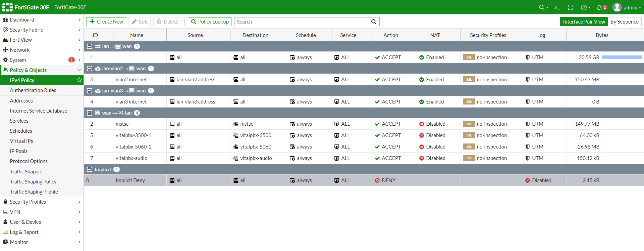Screen dimensions: 644x251
Task: Click the Log & Report chart icon
Action: 5,232
